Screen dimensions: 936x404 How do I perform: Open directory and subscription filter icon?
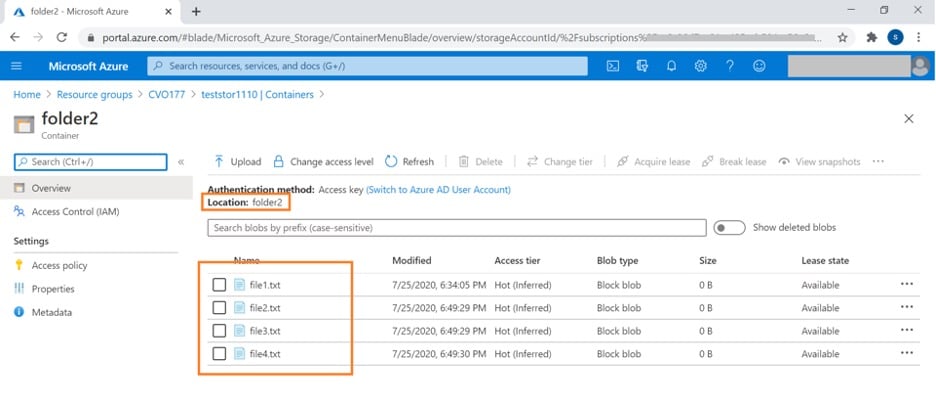click(x=642, y=66)
